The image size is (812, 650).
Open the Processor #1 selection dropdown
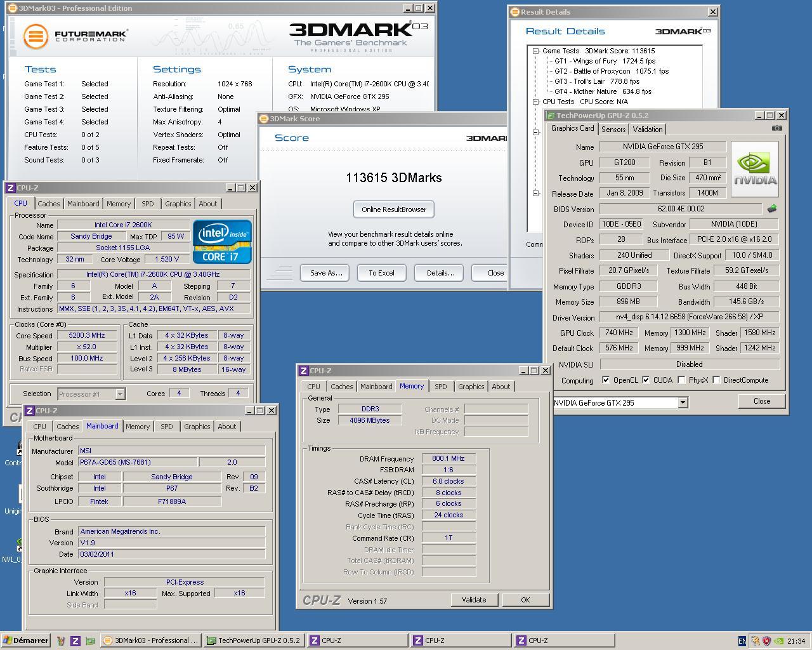119,394
